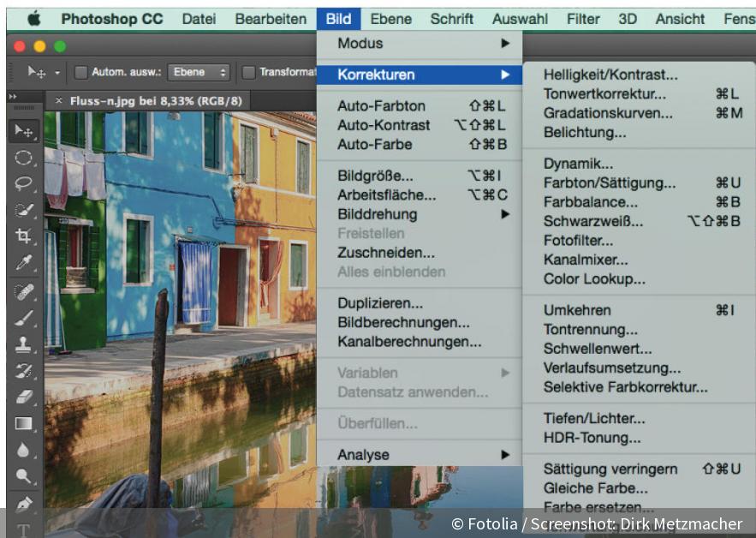756x538 pixels.
Task: Open the Apple menu
Action: point(33,19)
